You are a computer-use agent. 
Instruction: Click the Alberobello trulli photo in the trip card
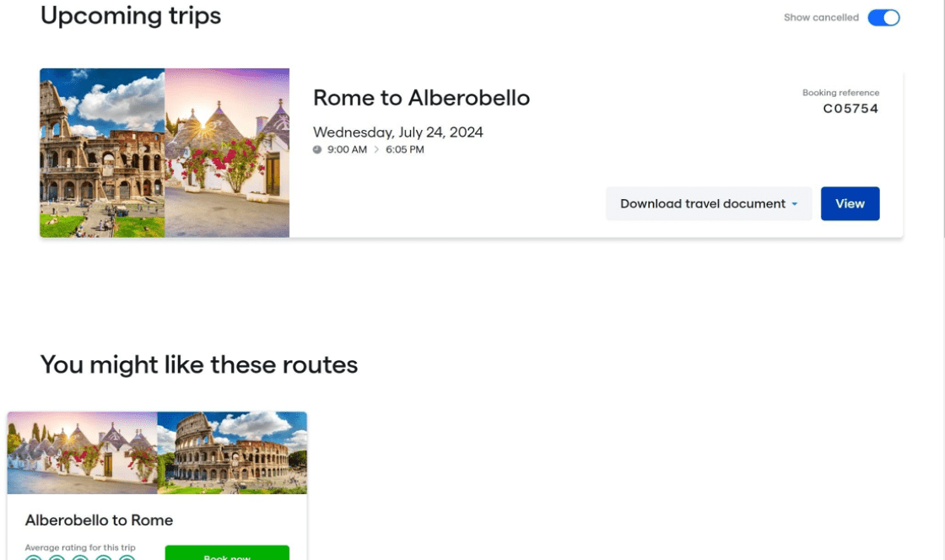tap(227, 153)
